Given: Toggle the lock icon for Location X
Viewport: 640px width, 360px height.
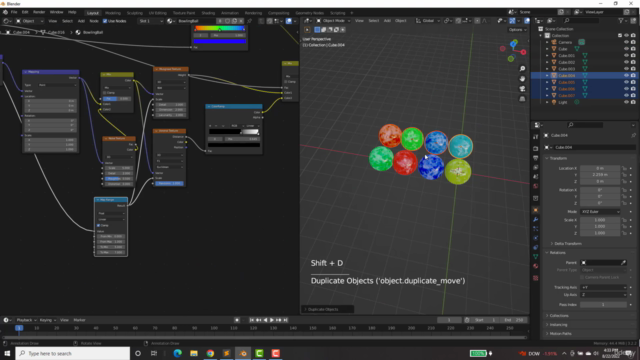Looking at the screenshot, I should [x=624, y=168].
